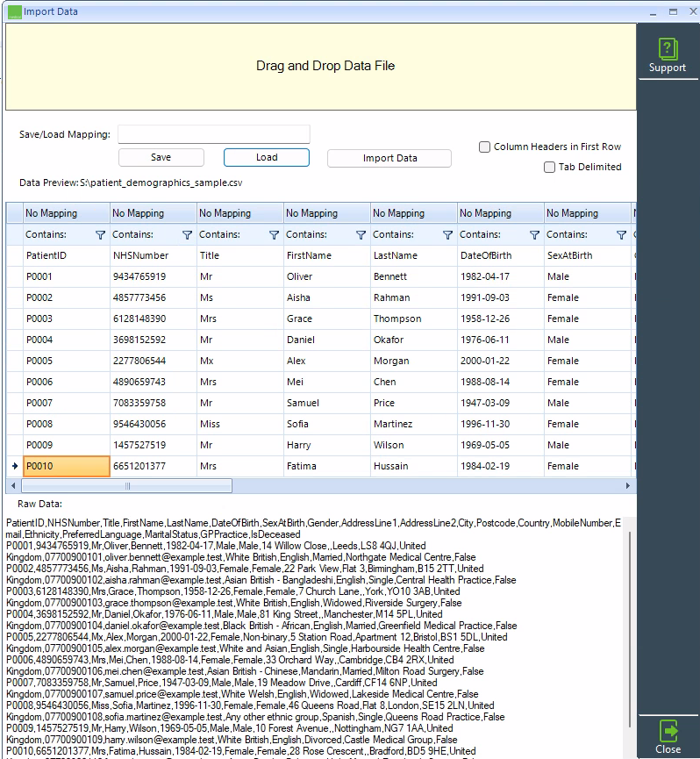
Task: Open filter funnel in FirstName column
Action: 361,235
